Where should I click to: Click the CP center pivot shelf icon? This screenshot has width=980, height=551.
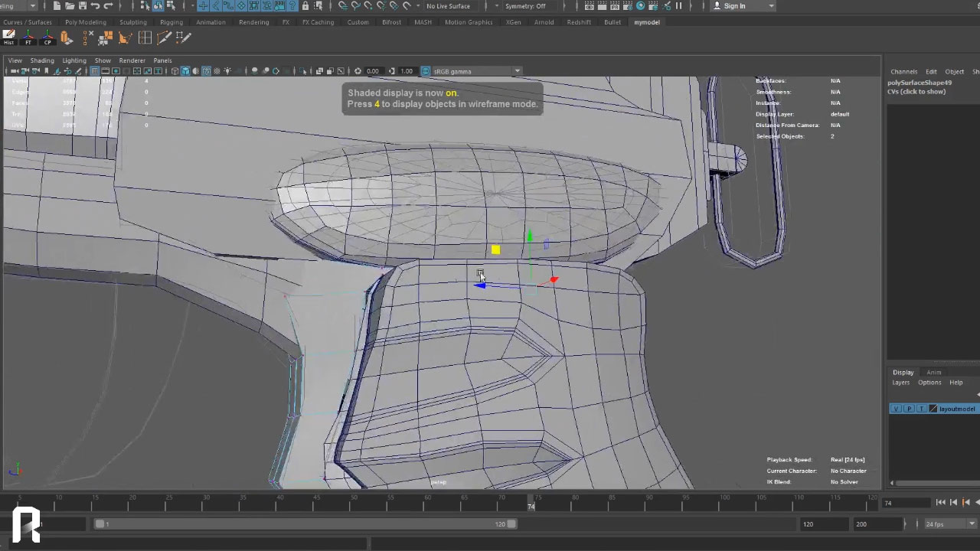tap(47, 37)
